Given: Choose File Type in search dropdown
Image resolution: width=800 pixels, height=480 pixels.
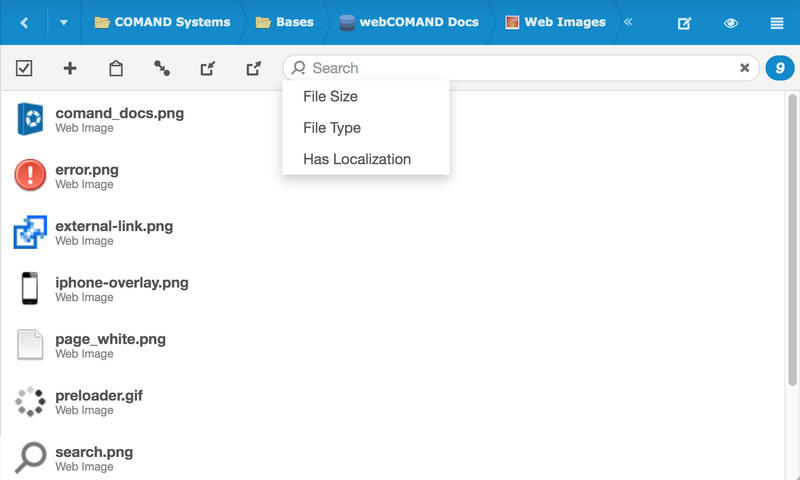Looking at the screenshot, I should (x=332, y=128).
